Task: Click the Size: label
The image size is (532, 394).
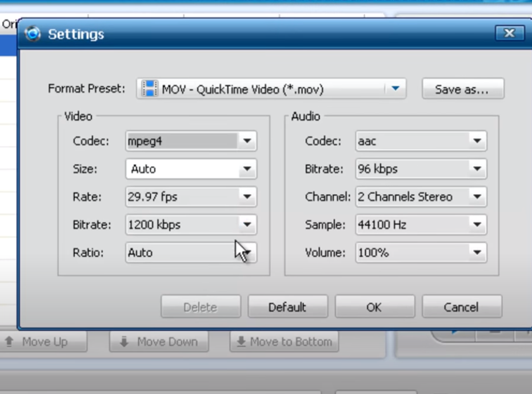Action: coord(85,169)
